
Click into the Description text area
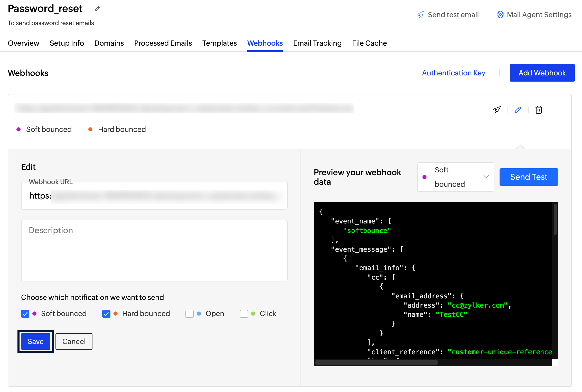[154, 250]
